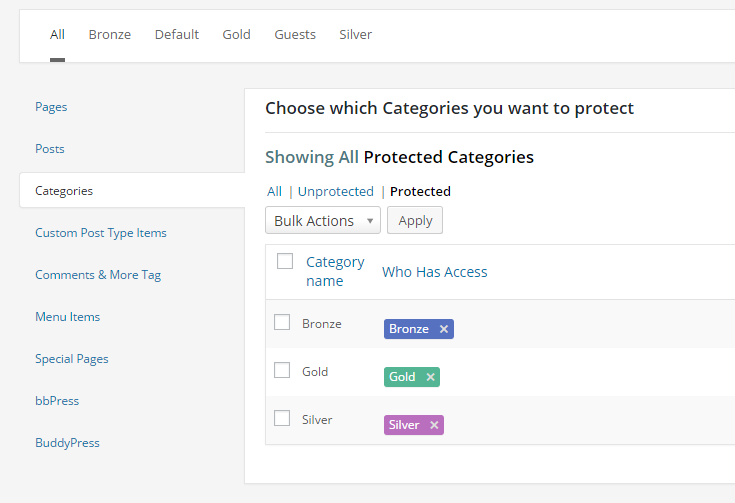Tick the checkbox for the Gold category row
735x503 pixels.
pos(282,370)
